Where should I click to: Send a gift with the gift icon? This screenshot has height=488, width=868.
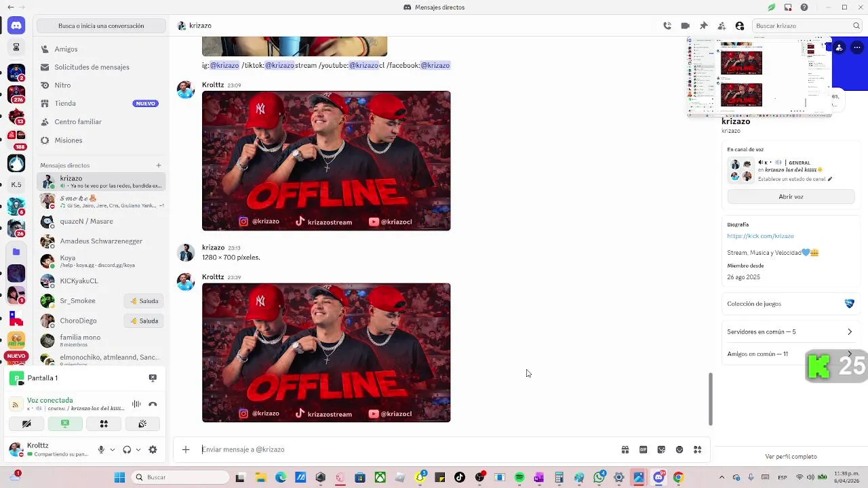click(x=625, y=449)
